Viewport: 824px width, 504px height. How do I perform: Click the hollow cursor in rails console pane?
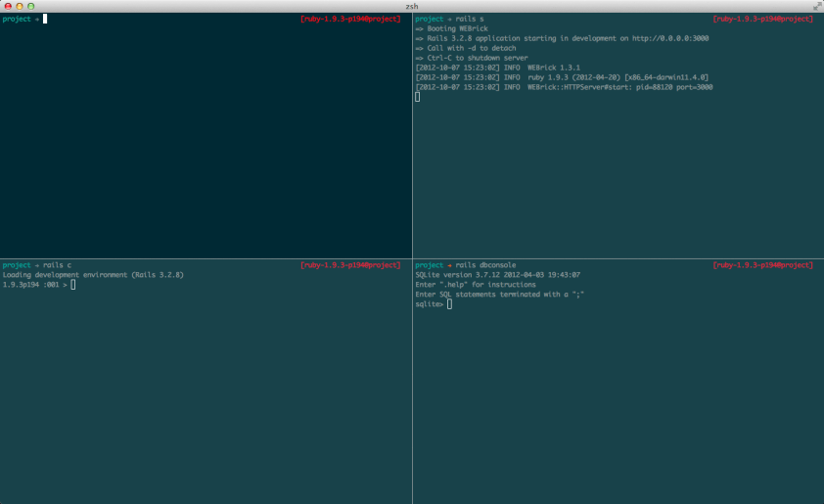point(73,285)
